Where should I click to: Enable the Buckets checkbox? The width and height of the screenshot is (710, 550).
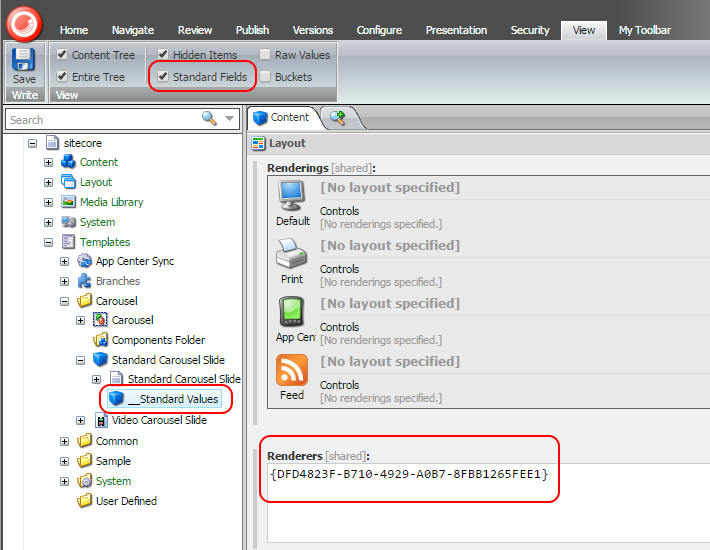coord(265,76)
